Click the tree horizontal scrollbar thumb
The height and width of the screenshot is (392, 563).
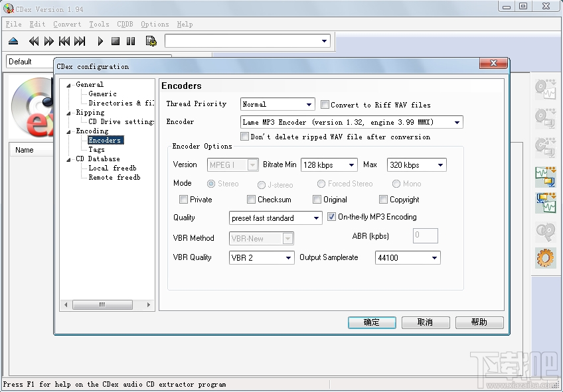(102, 305)
